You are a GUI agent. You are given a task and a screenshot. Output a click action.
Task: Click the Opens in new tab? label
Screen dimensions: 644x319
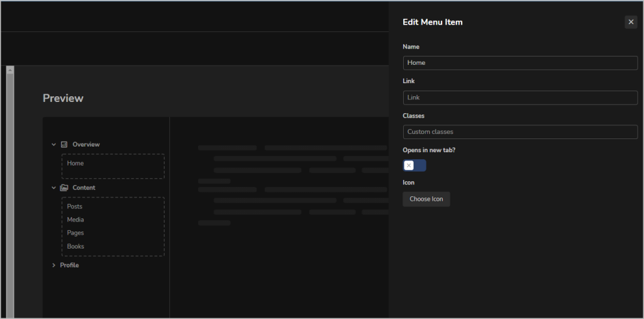429,150
